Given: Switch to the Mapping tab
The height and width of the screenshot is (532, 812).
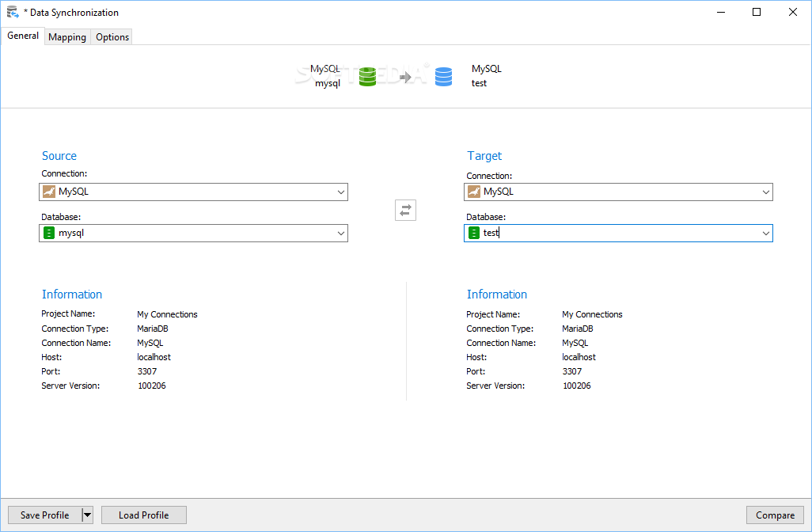Looking at the screenshot, I should coord(67,36).
